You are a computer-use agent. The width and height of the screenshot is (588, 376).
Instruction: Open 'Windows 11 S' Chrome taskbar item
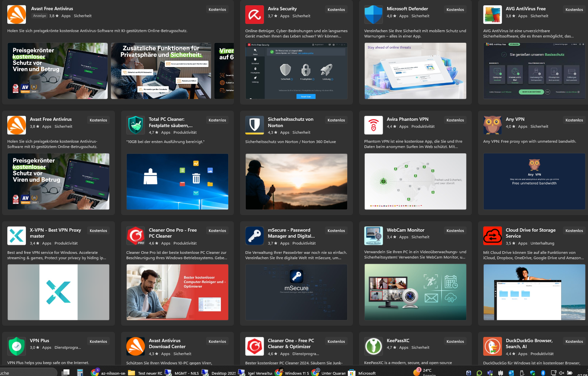click(x=292, y=373)
